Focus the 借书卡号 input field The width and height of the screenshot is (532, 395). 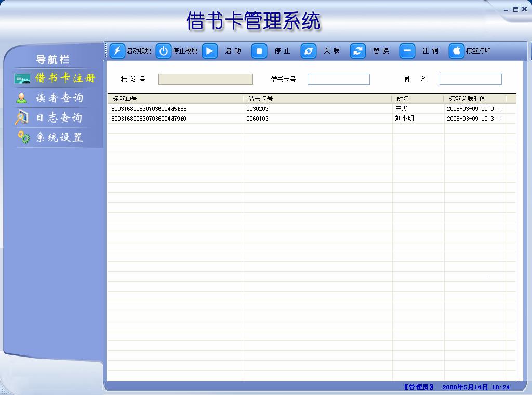pyautogui.click(x=339, y=80)
